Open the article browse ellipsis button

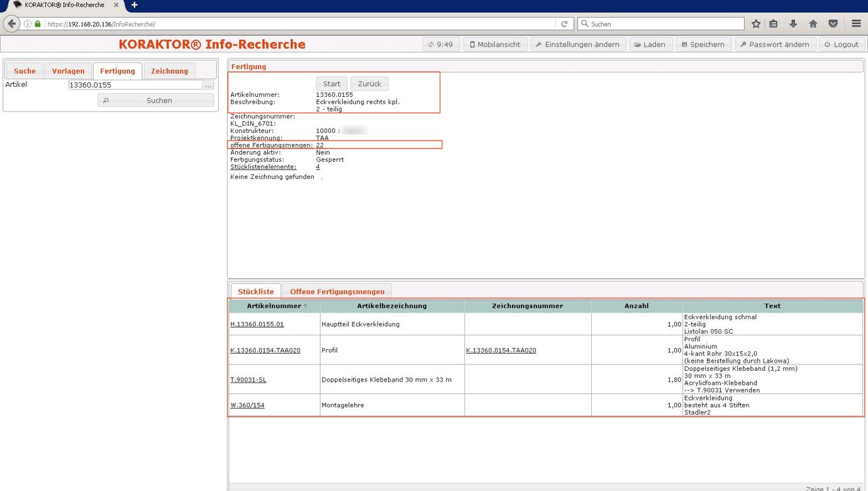pyautogui.click(x=209, y=85)
